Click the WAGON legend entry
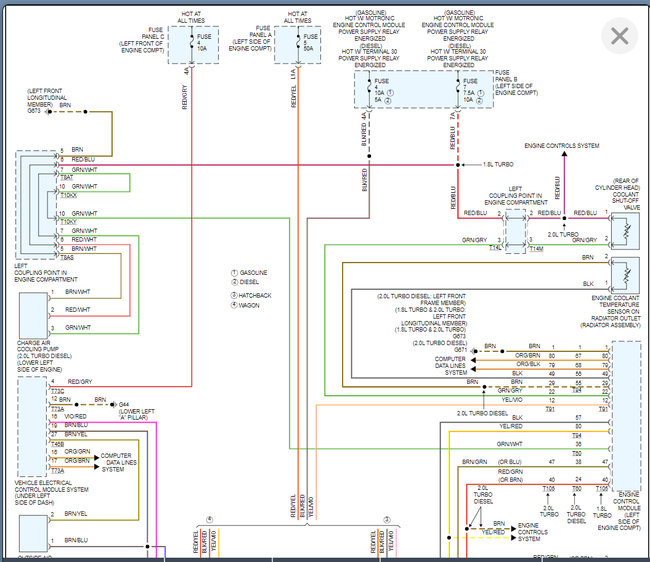650x562 pixels. [245, 305]
